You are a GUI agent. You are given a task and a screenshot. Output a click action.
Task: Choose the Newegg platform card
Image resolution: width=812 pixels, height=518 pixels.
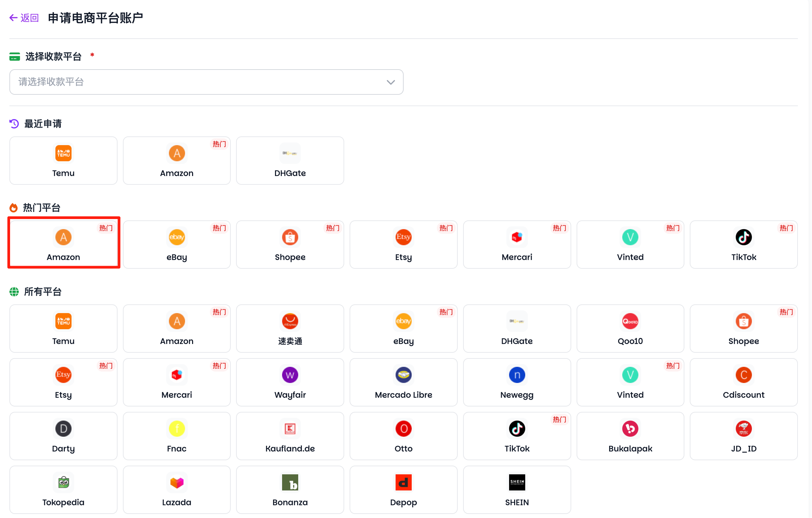click(516, 382)
